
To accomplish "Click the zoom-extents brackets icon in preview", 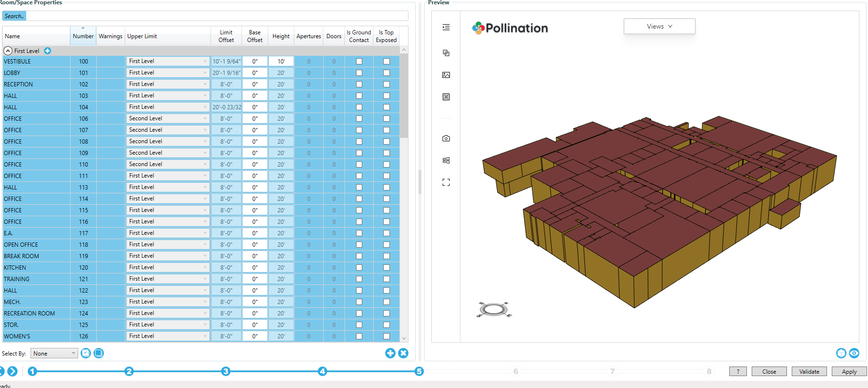I will click(446, 182).
